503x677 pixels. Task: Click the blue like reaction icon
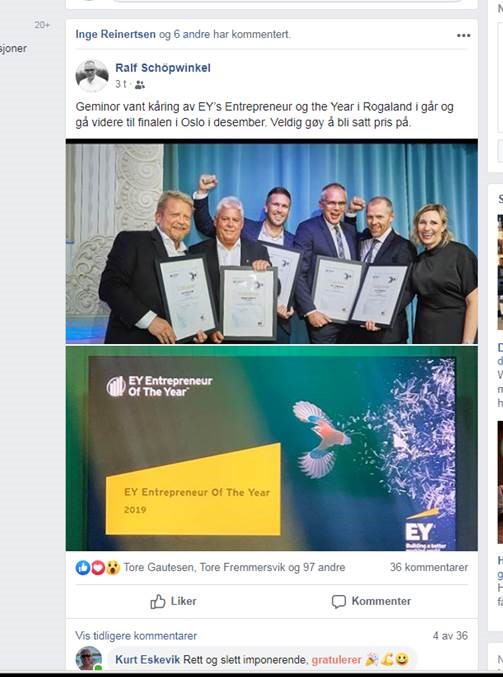pos(82,568)
